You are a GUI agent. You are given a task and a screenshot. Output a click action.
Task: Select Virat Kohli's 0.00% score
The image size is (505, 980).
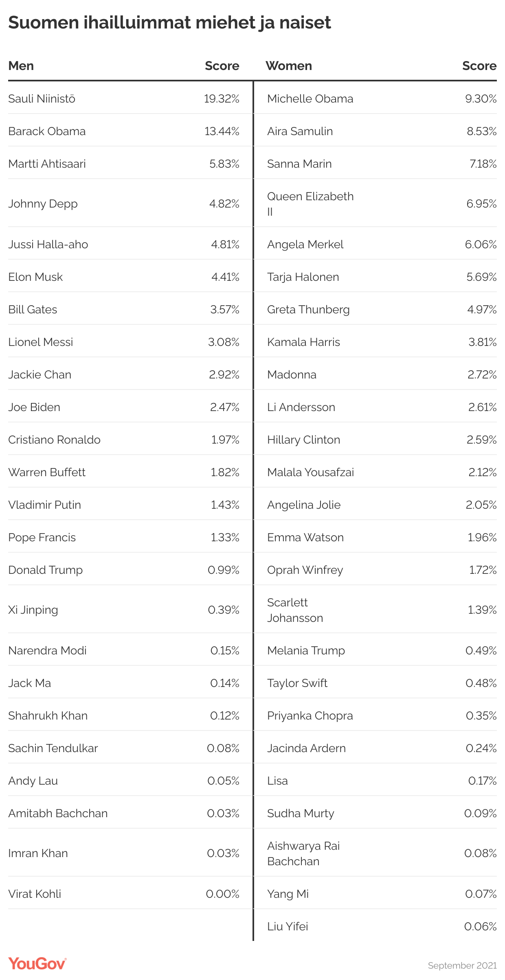coord(222,894)
